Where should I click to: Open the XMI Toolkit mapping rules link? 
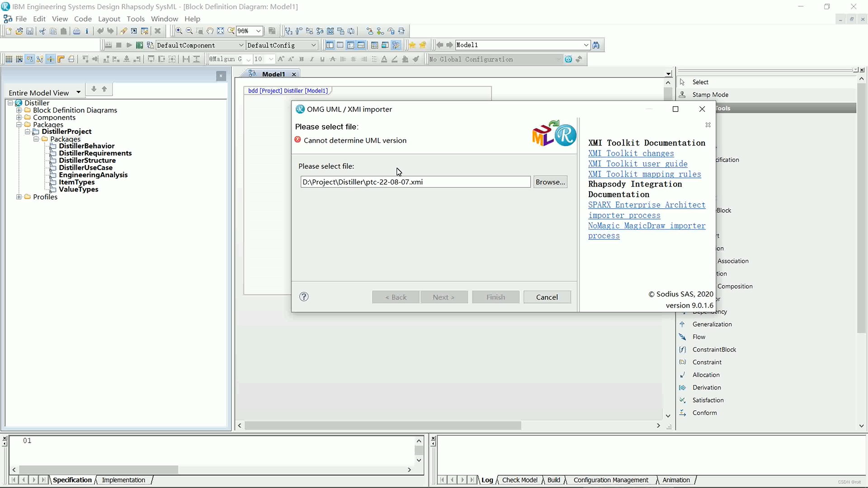(645, 174)
